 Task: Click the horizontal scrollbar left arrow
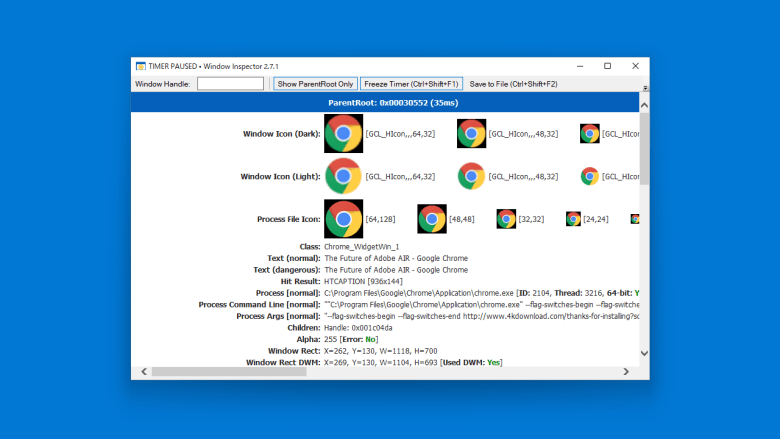(144, 372)
